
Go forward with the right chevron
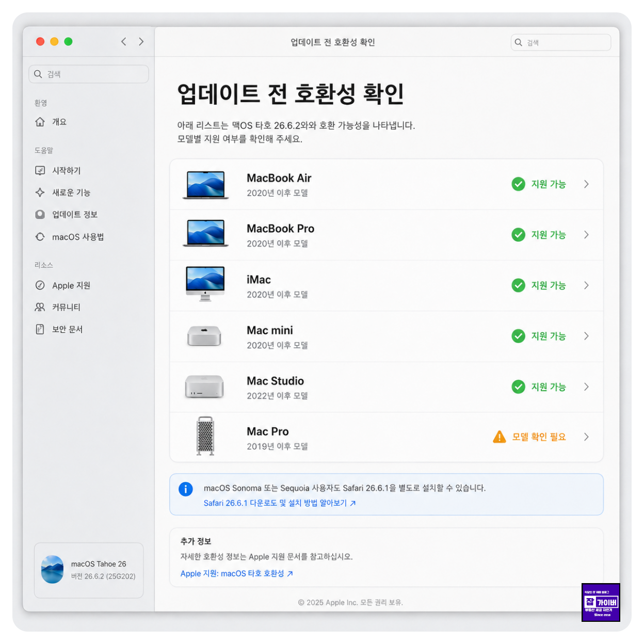click(x=141, y=42)
